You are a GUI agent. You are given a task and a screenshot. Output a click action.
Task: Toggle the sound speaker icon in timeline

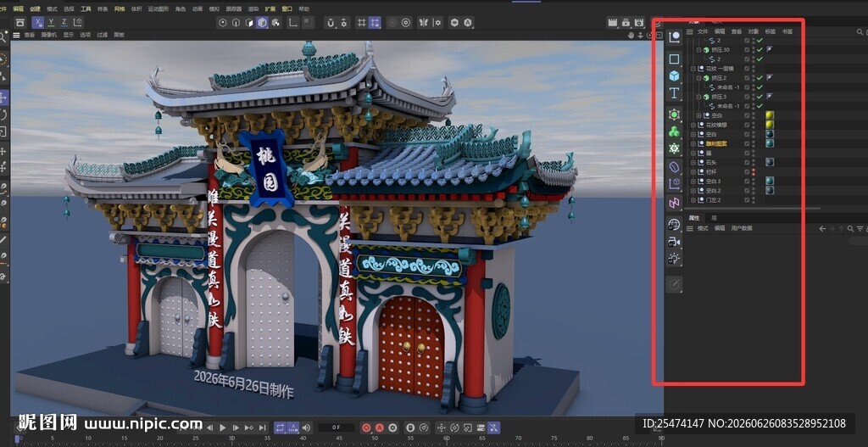(x=306, y=427)
